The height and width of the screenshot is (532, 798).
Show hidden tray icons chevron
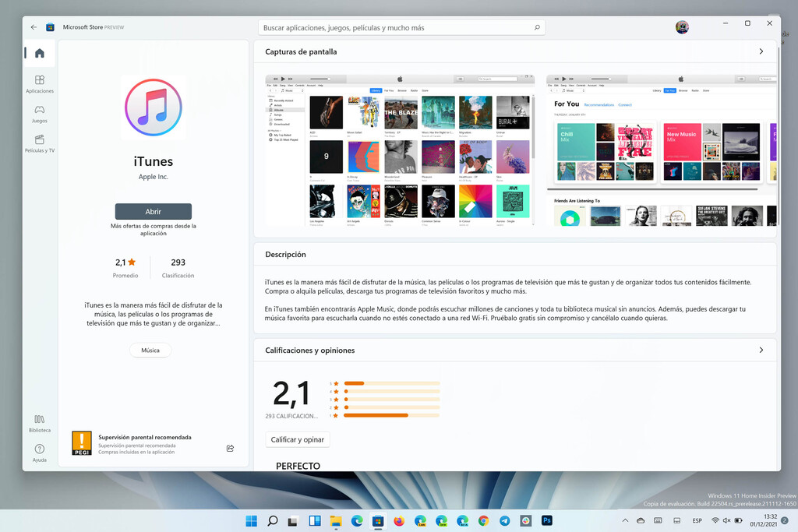[x=626, y=521]
